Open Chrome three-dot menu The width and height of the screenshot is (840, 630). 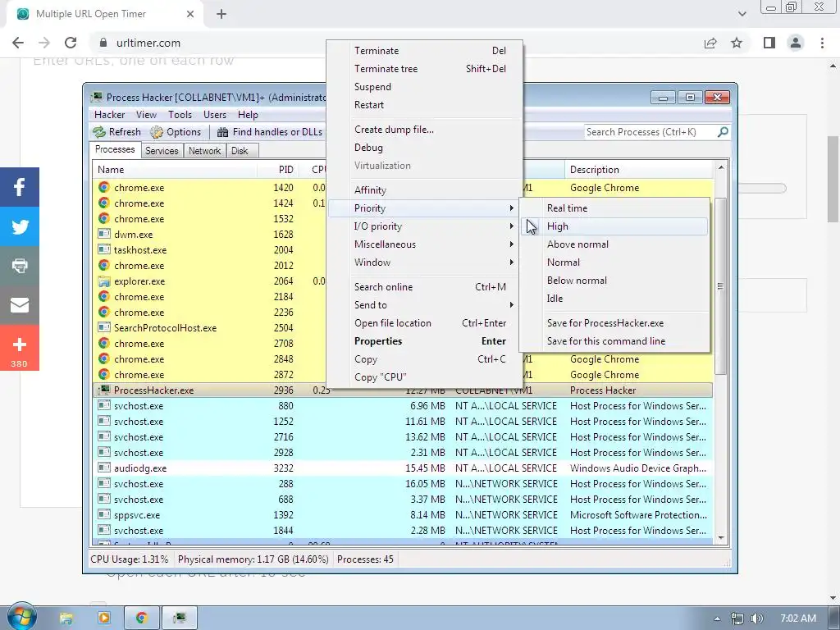[822, 43]
